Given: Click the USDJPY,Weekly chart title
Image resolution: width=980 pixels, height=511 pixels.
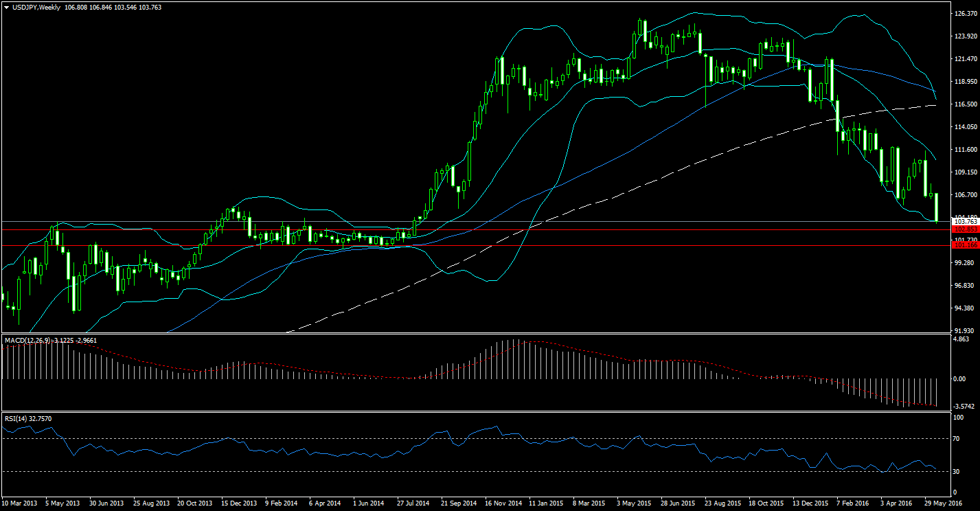Looking at the screenshot, I should point(36,8).
